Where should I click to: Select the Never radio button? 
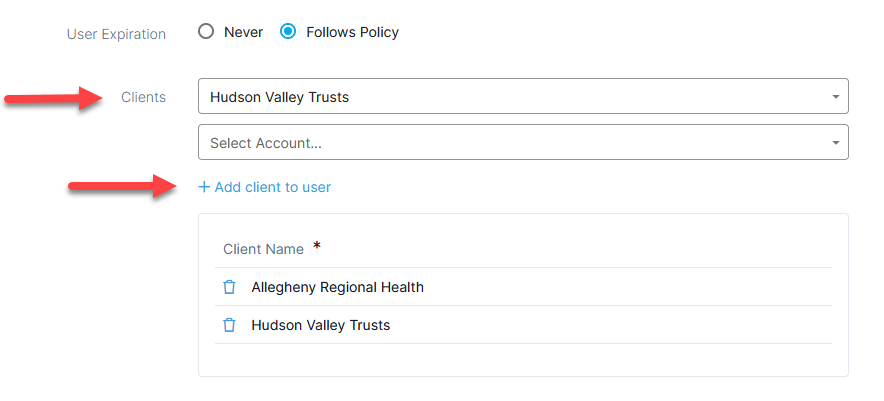pos(206,32)
